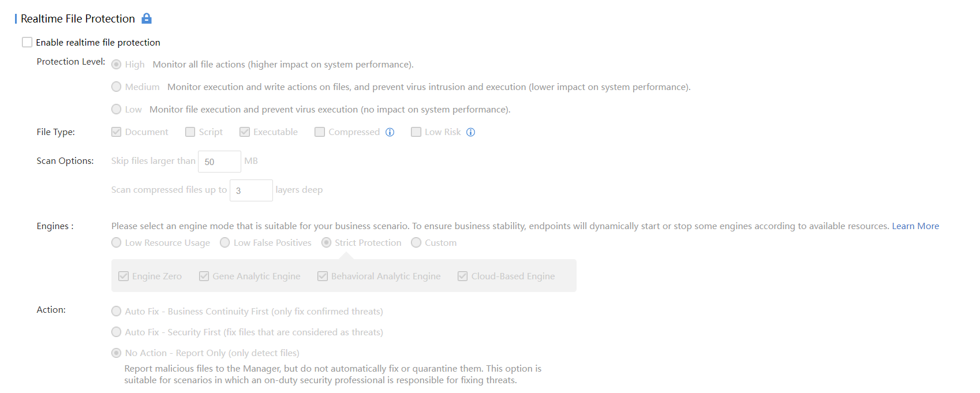Tick the Low Risk file type checkbox
The image size is (980, 393).
click(416, 132)
